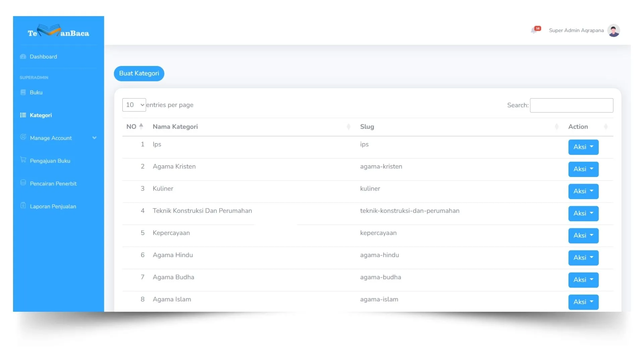Focus the Search input field
The image size is (644, 362).
click(x=571, y=105)
